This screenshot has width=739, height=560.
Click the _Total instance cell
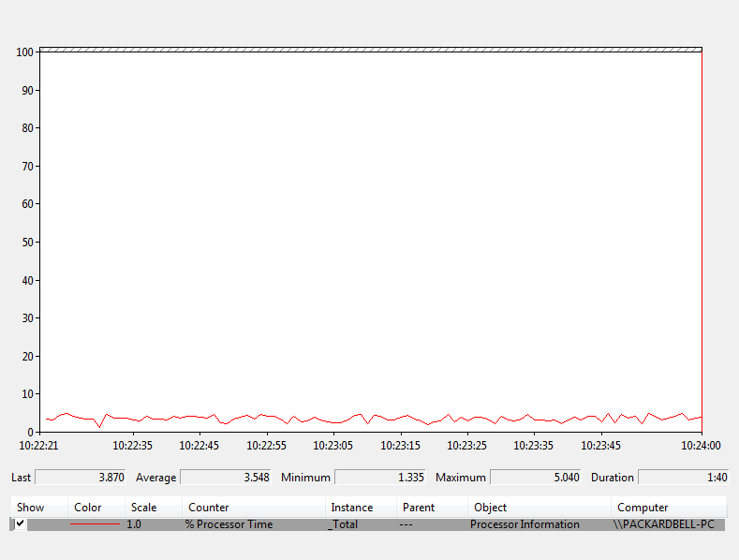coord(343,524)
